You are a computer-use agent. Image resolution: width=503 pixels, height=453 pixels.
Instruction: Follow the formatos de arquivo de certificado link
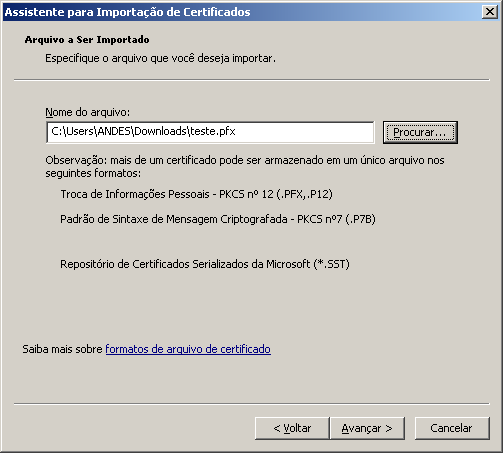(188, 349)
